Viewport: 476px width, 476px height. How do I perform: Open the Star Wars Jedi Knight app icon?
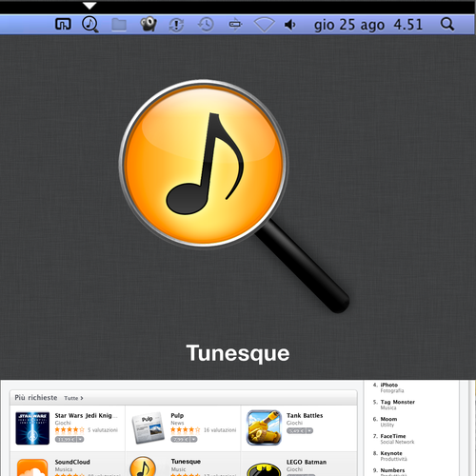32,428
